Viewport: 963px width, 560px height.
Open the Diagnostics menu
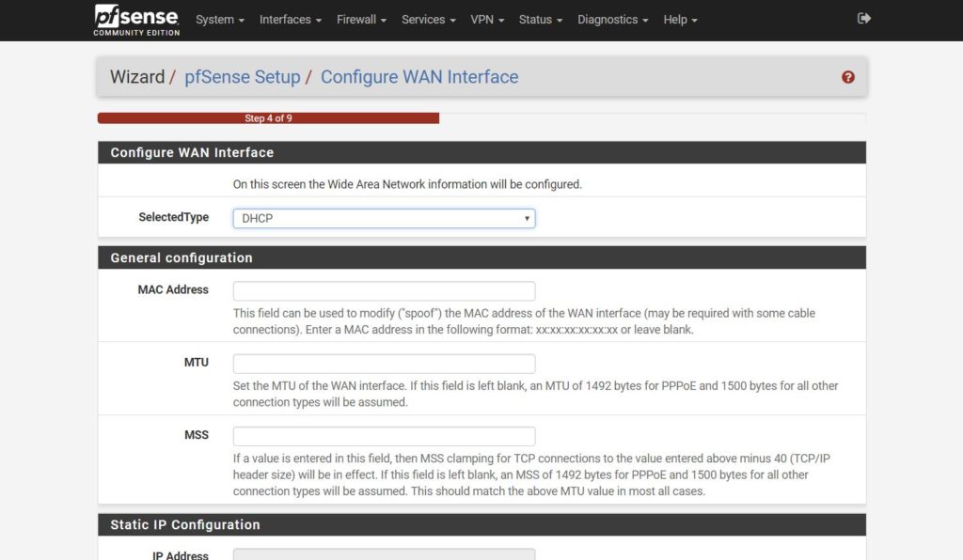(x=612, y=20)
